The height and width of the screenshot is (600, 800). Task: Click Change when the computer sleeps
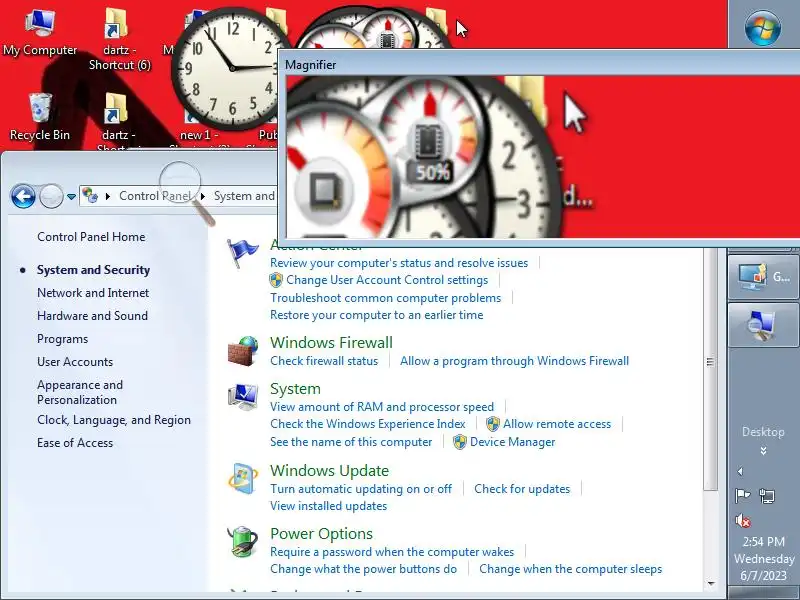coord(570,569)
